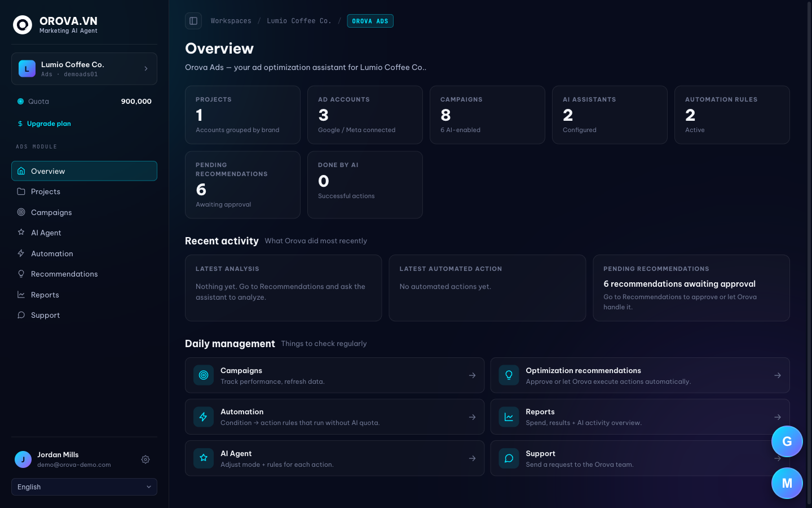Click the AI Agent star icon in sidebar

click(x=21, y=233)
